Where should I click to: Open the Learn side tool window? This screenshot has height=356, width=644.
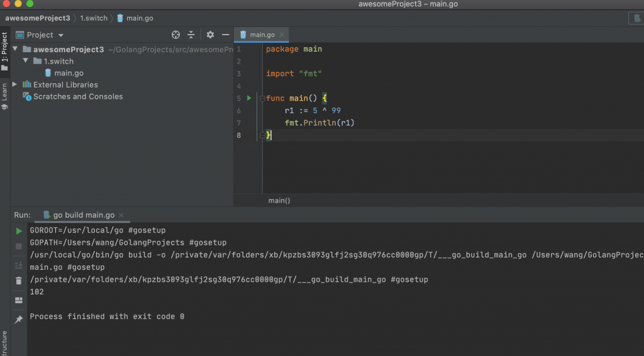pos(4,96)
